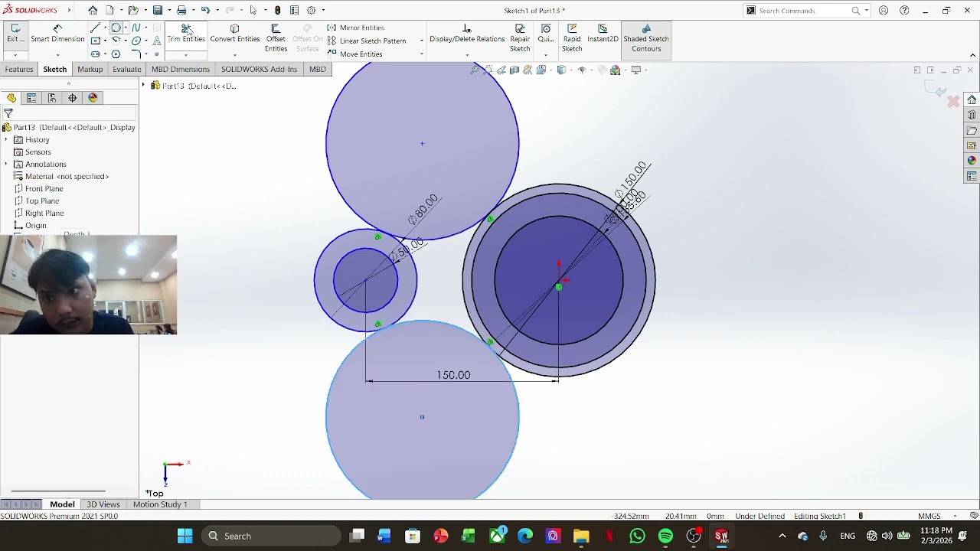Select the Spline sketch tool
Screen dimensions: 980x551
[x=136, y=28]
